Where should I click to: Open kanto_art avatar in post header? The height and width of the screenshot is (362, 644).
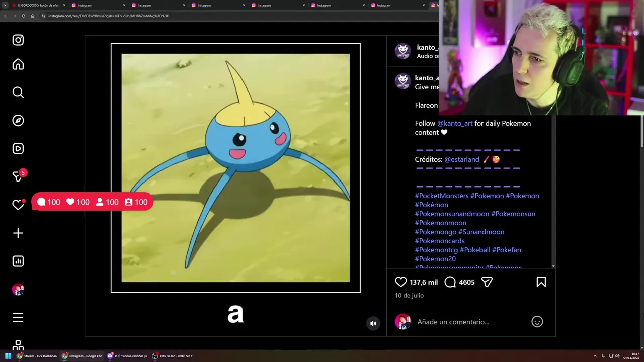coord(403,51)
